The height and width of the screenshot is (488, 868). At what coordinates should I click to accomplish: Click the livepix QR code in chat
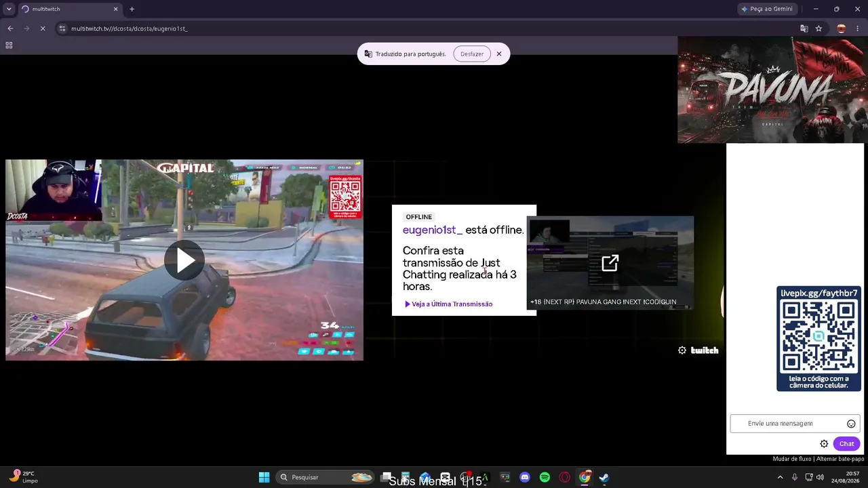point(818,338)
